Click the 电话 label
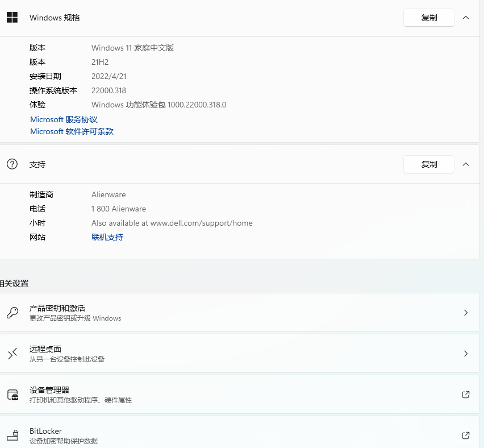The width and height of the screenshot is (484, 448). pos(37,209)
